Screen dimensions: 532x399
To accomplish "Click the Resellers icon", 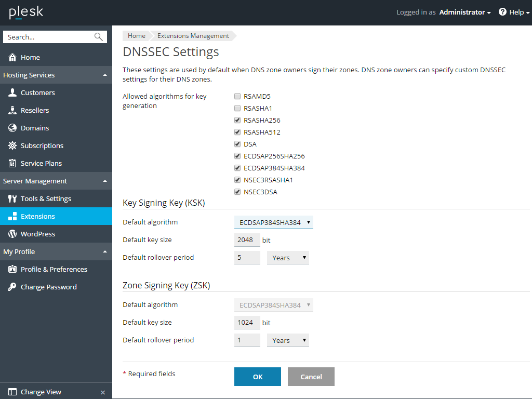I will pos(12,110).
